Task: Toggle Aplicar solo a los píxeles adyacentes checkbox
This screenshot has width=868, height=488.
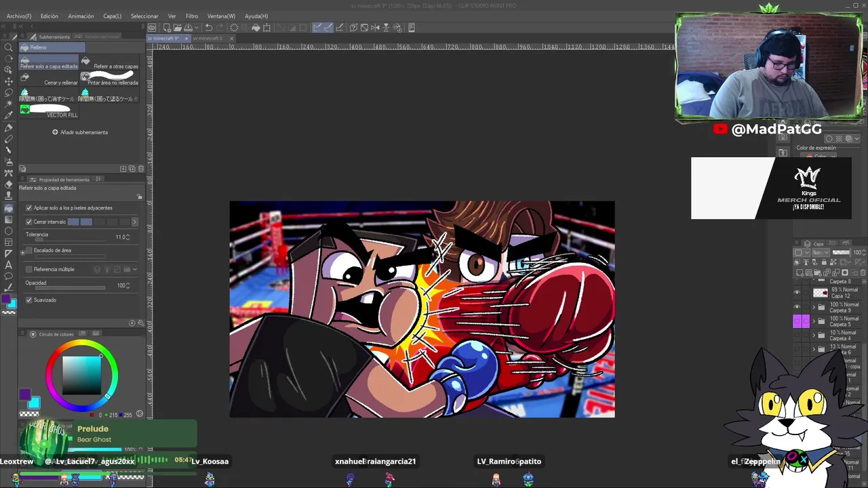Action: coord(28,208)
